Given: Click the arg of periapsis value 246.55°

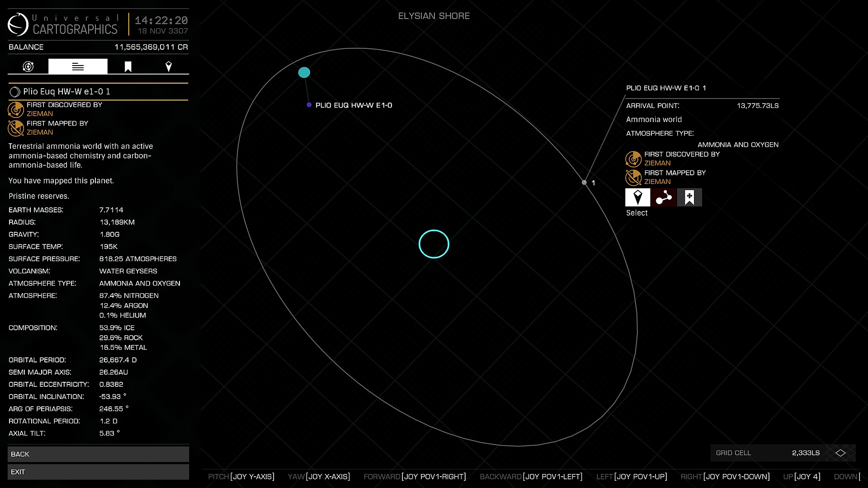Looking at the screenshot, I should coord(114,409).
